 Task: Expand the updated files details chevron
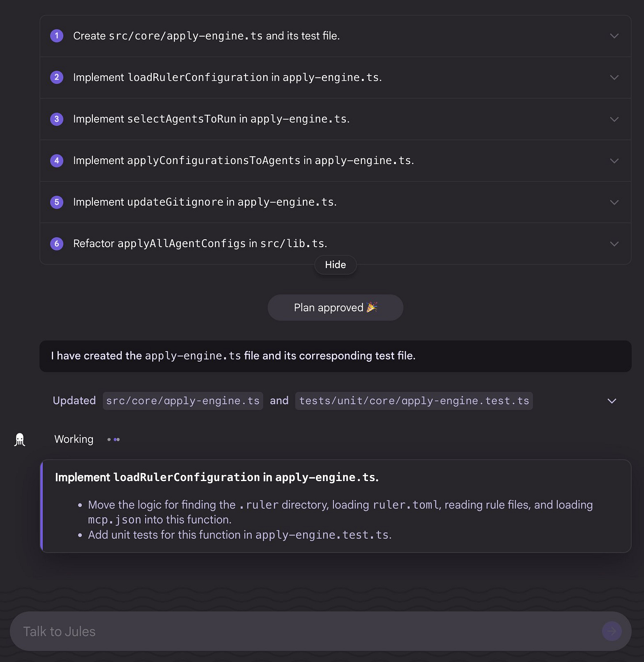pyautogui.click(x=612, y=401)
